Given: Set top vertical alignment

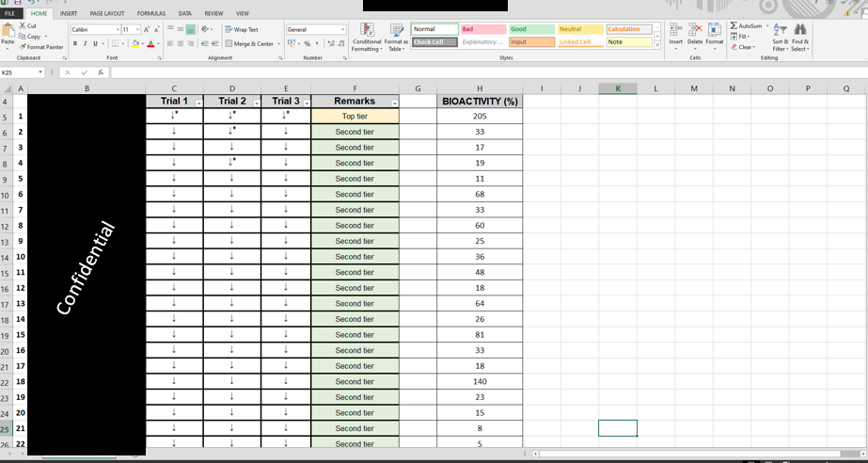Looking at the screenshot, I should tap(171, 29).
